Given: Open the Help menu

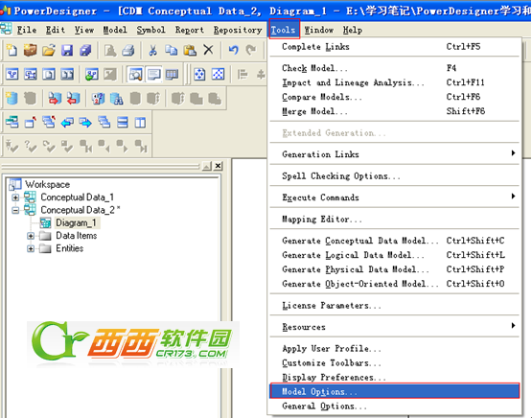Looking at the screenshot, I should pos(353,30).
